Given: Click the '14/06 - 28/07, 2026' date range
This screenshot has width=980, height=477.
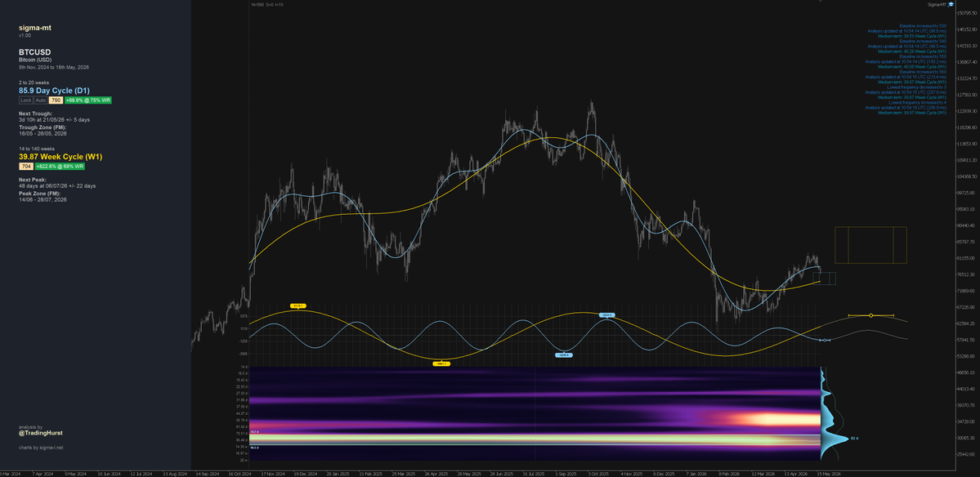Looking at the screenshot, I should tap(43, 200).
